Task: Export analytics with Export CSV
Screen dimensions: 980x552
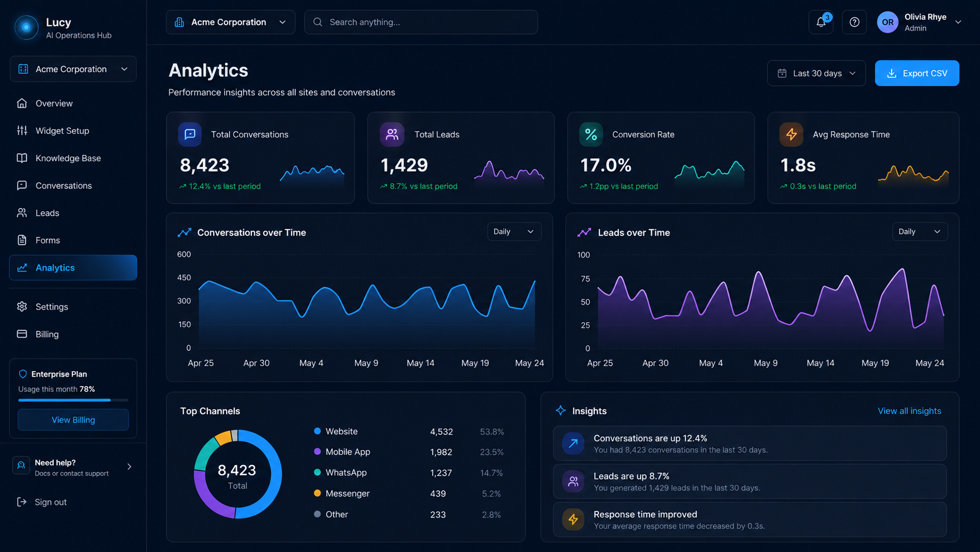Action: [x=917, y=73]
